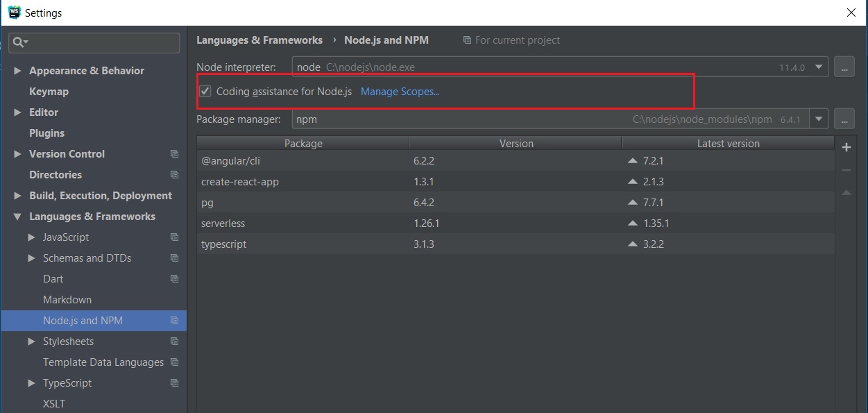Select Keymap in the settings tree
The height and width of the screenshot is (413, 868).
coord(49,92)
